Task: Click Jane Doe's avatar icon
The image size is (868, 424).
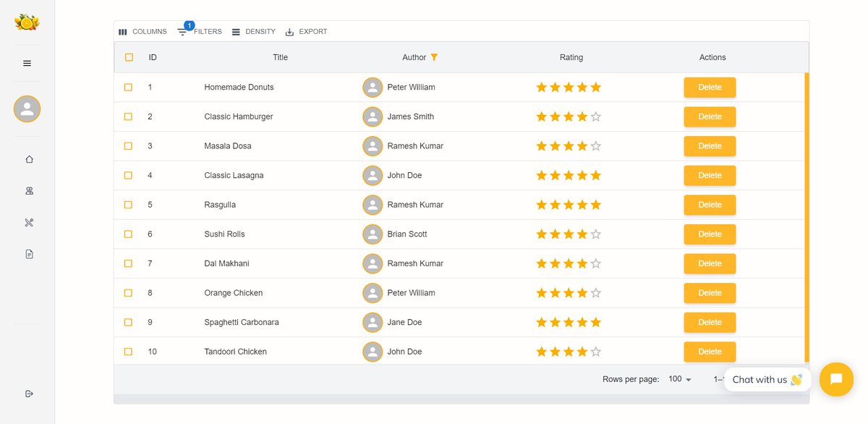Action: (x=373, y=323)
